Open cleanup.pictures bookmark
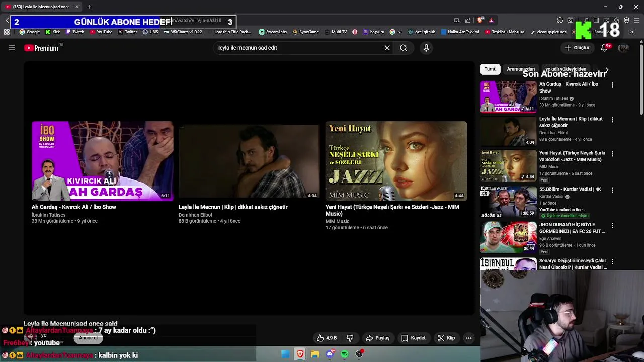The width and height of the screenshot is (644, 362). (x=548, y=32)
